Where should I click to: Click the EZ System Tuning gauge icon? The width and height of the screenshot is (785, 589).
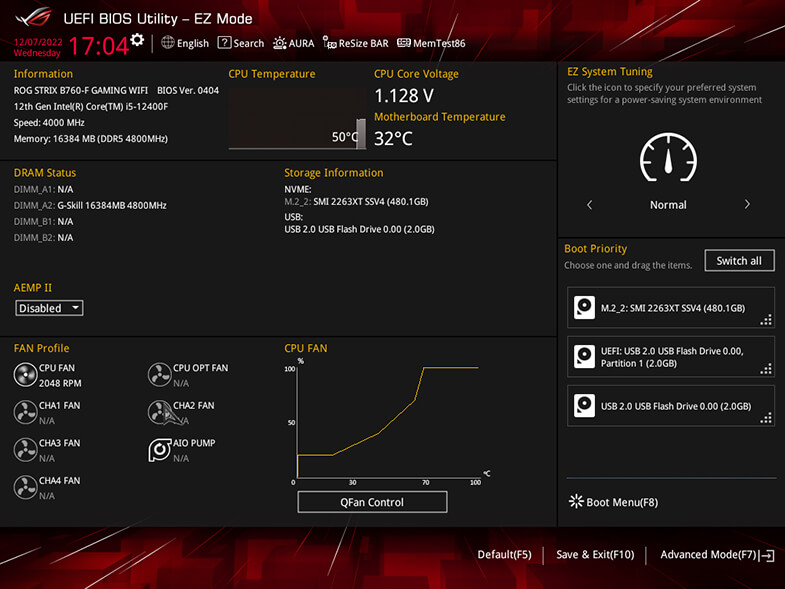point(668,157)
